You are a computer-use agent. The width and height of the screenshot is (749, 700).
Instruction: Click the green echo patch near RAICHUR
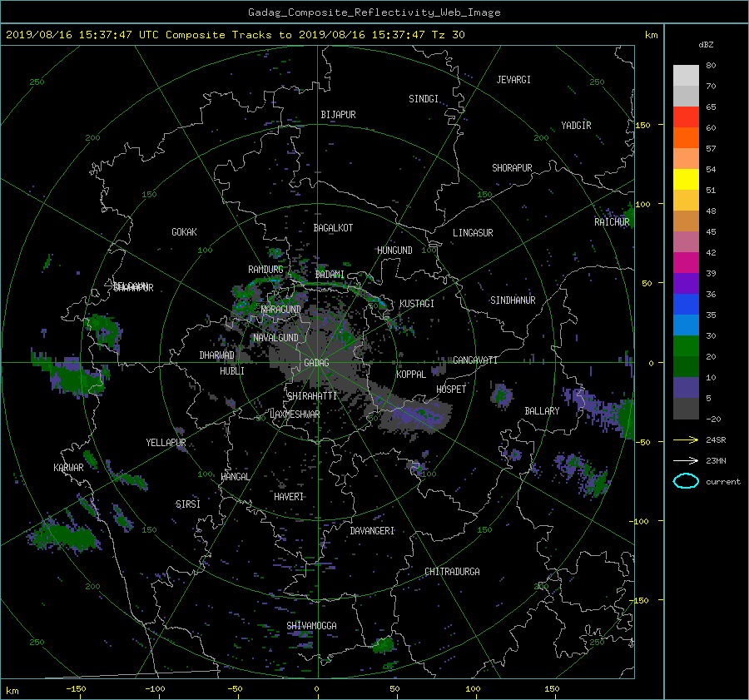628,214
